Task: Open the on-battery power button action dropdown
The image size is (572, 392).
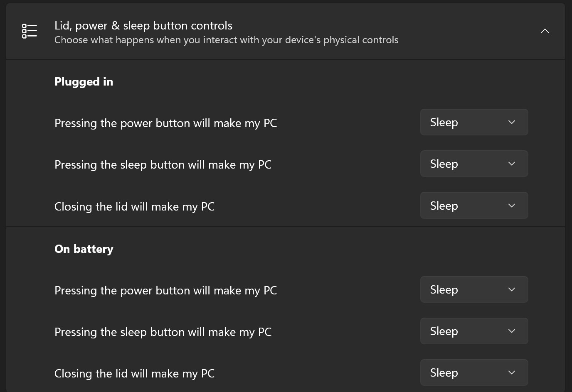Action: pos(474,289)
